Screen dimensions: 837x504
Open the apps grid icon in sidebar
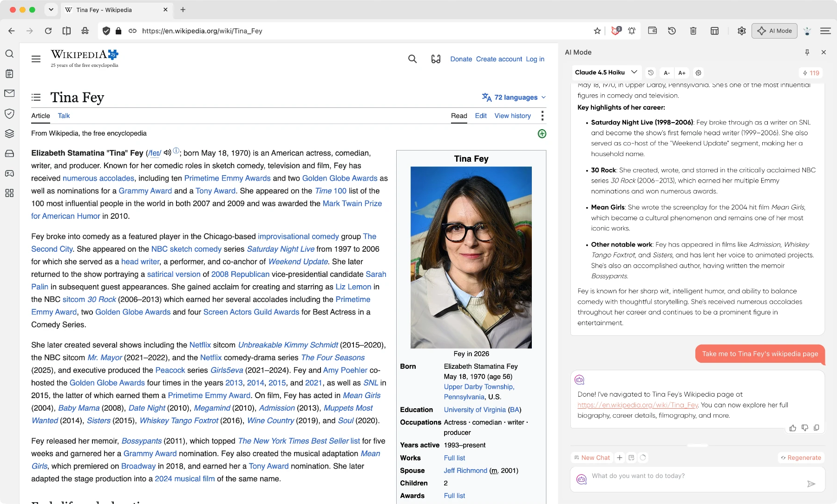[x=9, y=193]
